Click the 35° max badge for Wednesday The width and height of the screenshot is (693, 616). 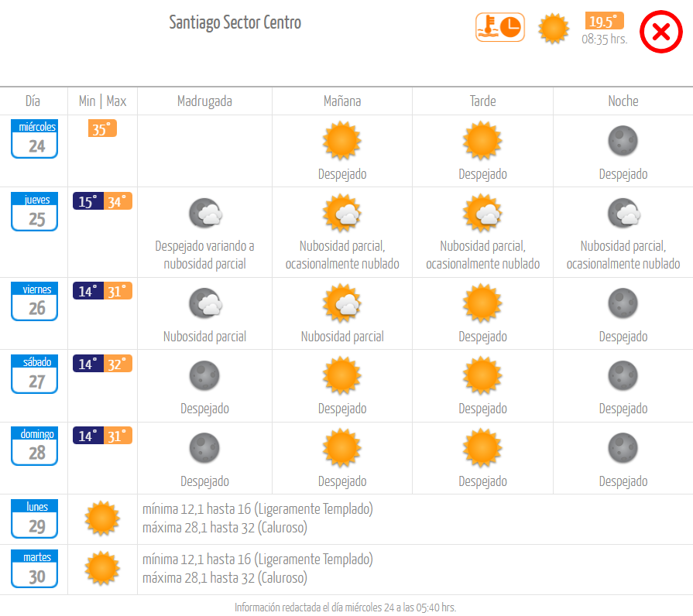(102, 128)
